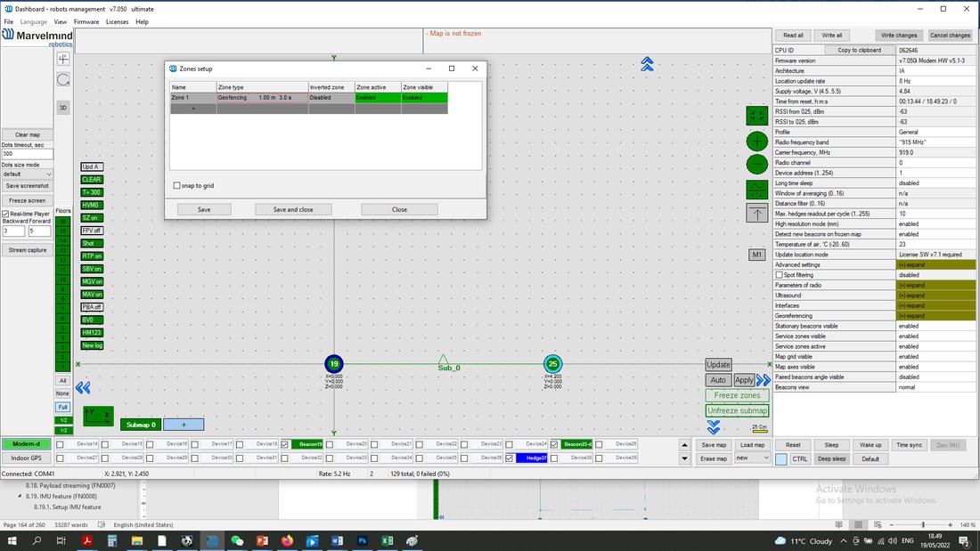Click the Save and close button
The height and width of the screenshot is (551, 980).
pos(293,209)
